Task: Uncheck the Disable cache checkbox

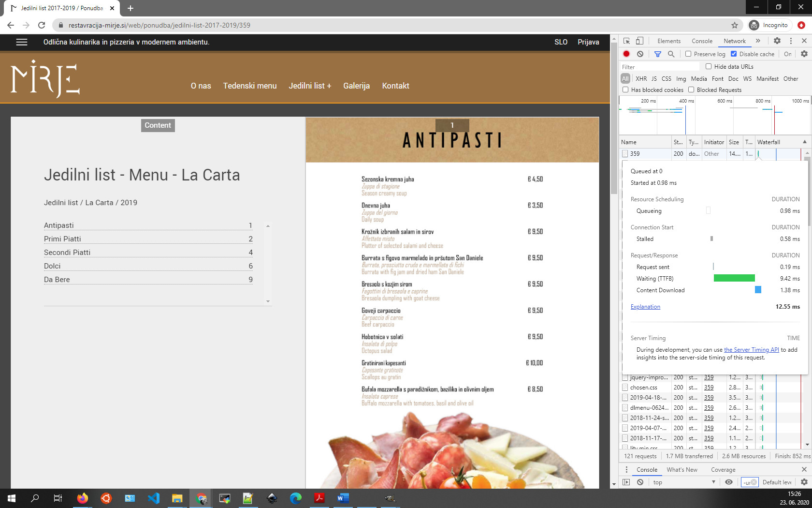Action: (734, 54)
